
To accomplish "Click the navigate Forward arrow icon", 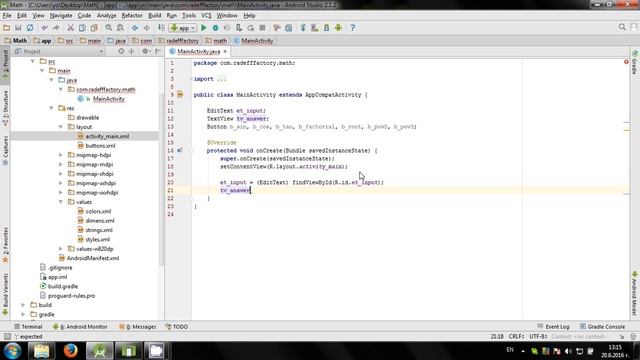I will (x=147, y=28).
